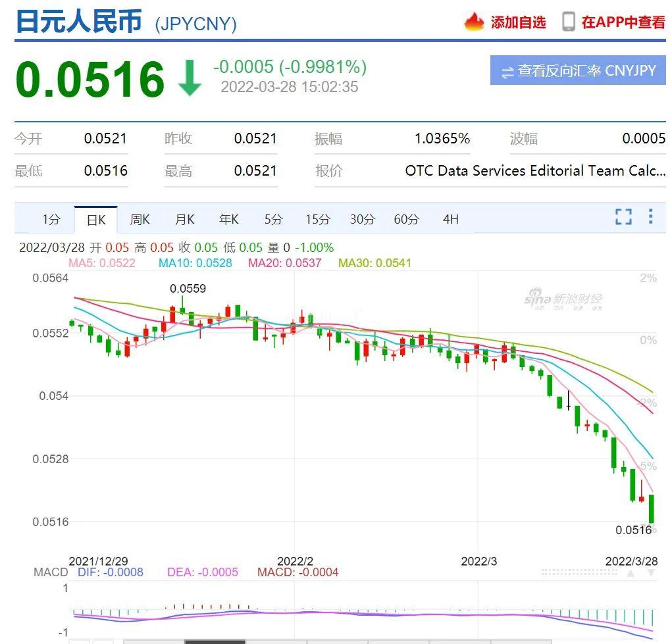Switch to the 1分 chart tab
Screen dimensions: 670x644
click(x=51, y=220)
